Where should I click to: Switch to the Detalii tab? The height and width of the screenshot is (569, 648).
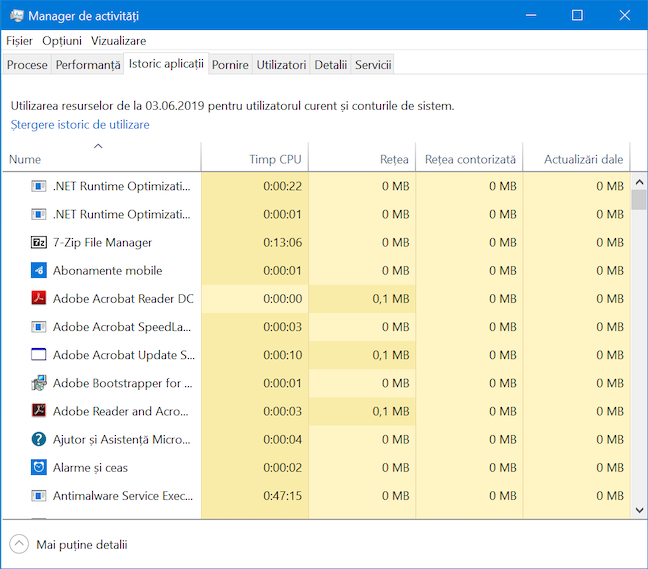click(x=330, y=65)
